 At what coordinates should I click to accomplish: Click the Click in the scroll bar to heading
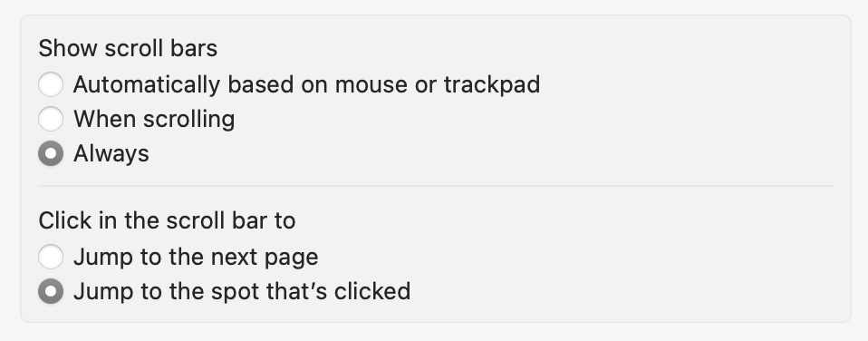coord(167,220)
